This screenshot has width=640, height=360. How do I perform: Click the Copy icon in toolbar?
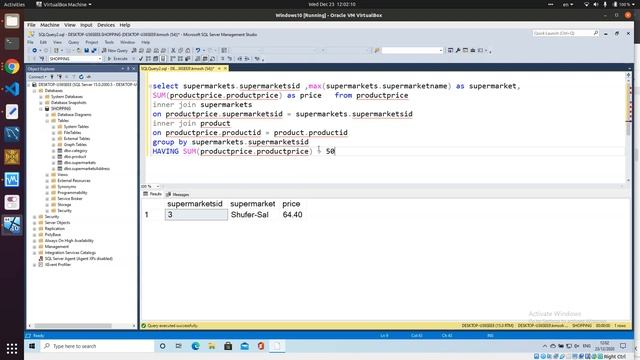[x=180, y=50]
